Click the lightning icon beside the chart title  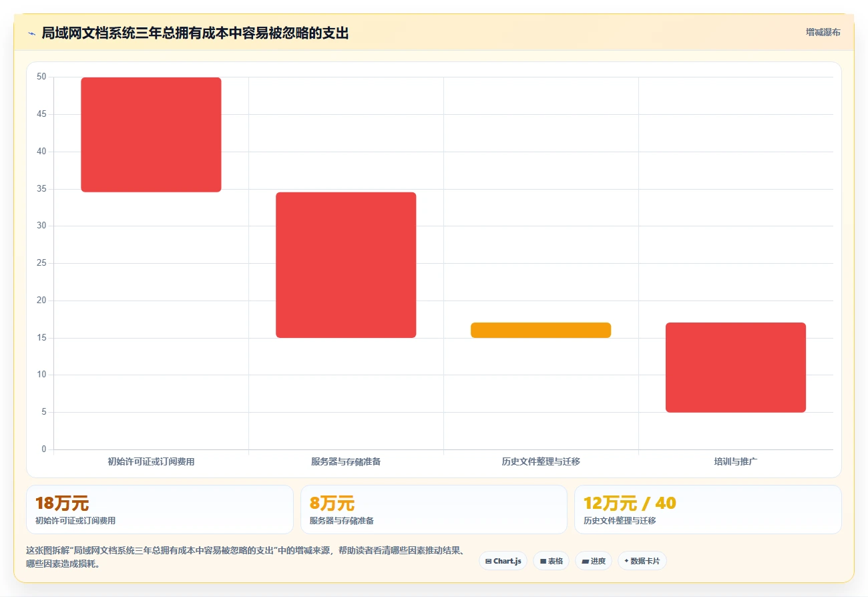point(31,33)
